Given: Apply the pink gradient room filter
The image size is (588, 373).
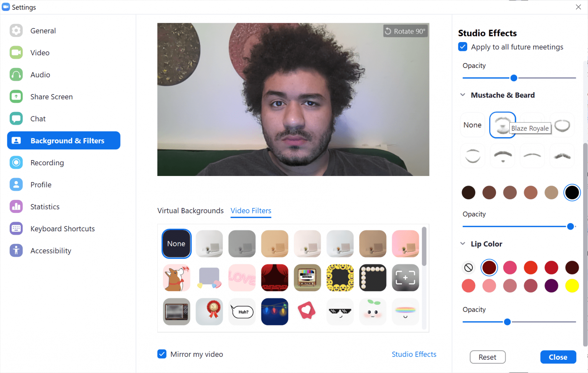Looking at the screenshot, I should pos(405,244).
